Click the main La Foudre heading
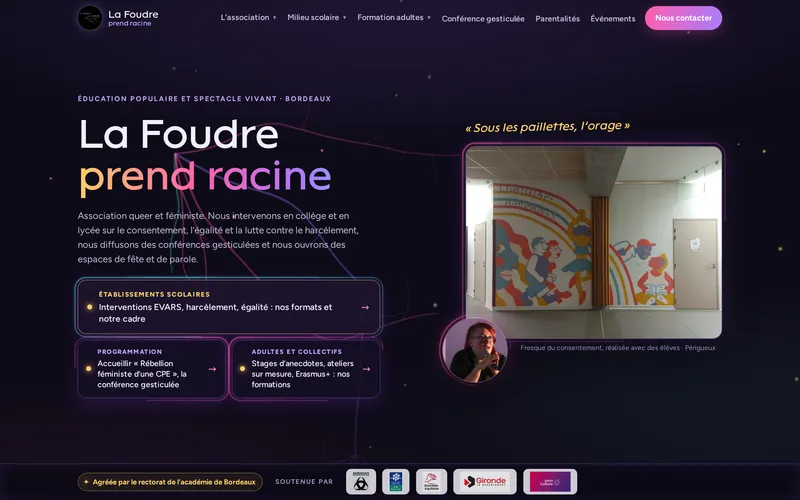Viewport: 800px width, 500px height. [179, 134]
